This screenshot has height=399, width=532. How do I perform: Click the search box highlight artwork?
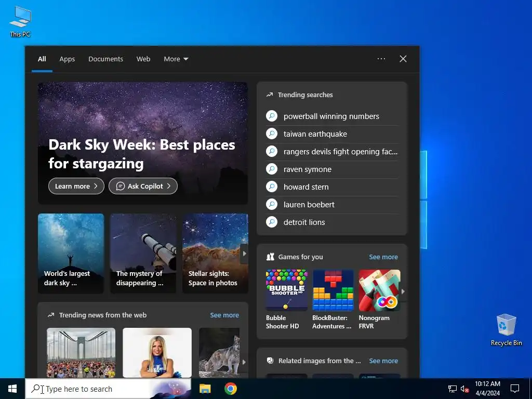(x=171, y=389)
